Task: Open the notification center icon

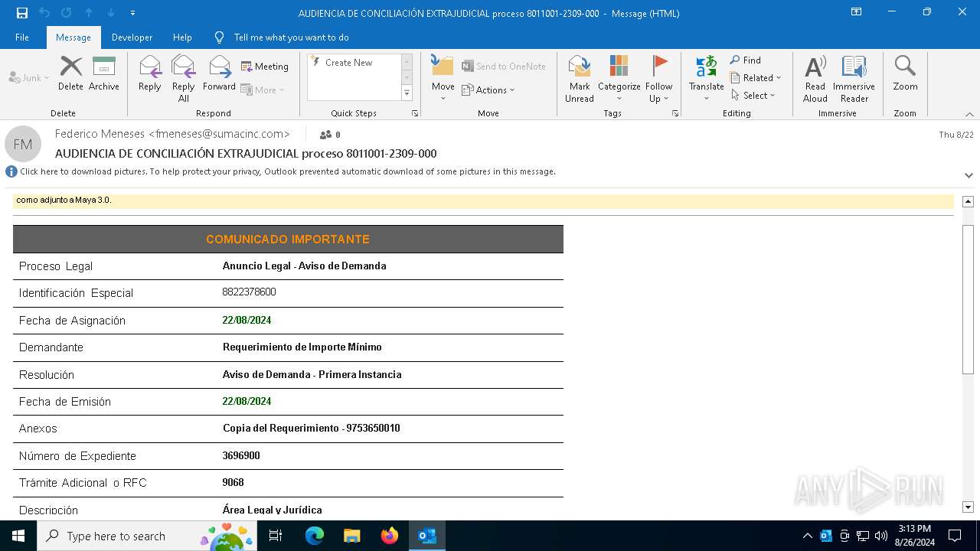Action: click(955, 536)
